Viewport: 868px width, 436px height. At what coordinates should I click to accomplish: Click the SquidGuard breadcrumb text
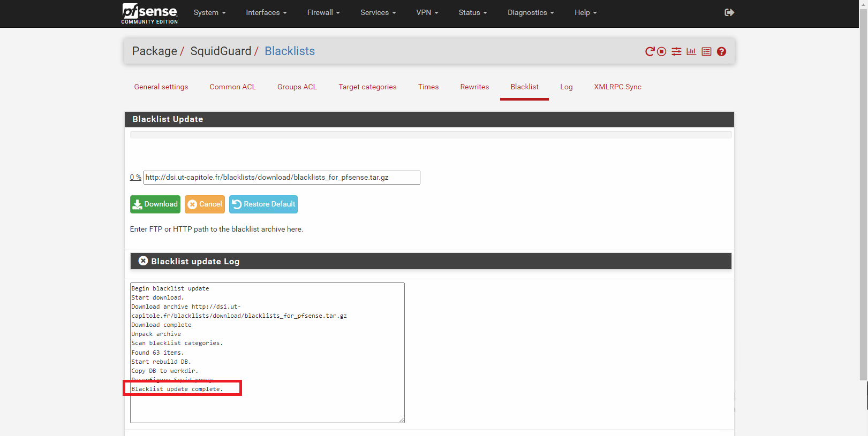(221, 51)
